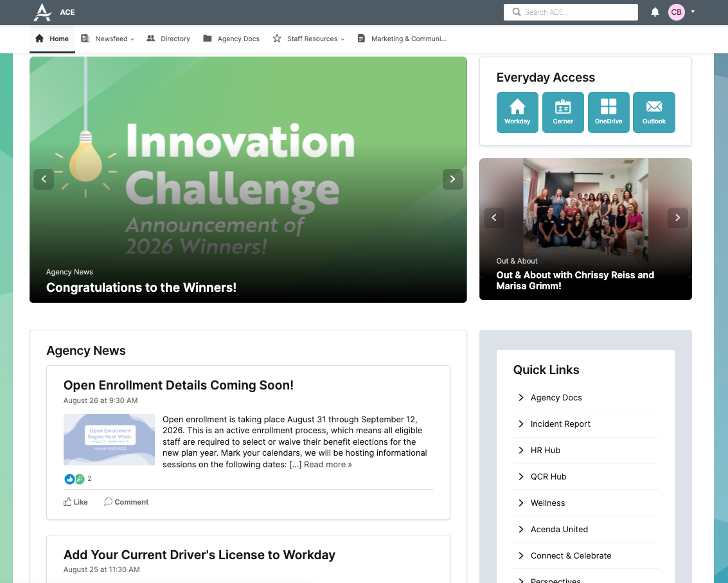Expand the account dropdown arrow next to CB
Viewport: 728px width, 583px height.
pyautogui.click(x=693, y=12)
